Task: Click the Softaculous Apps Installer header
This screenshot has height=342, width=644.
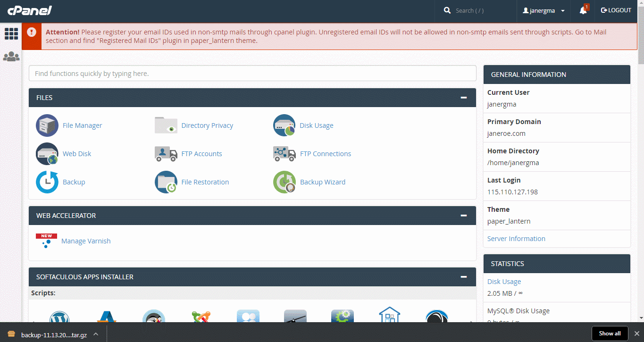Action: click(x=252, y=277)
